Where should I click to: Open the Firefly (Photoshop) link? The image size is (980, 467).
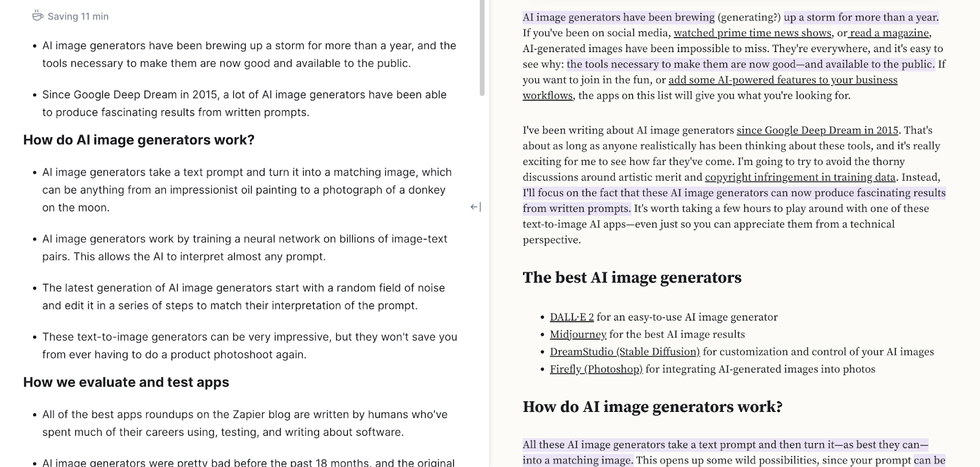click(x=596, y=369)
